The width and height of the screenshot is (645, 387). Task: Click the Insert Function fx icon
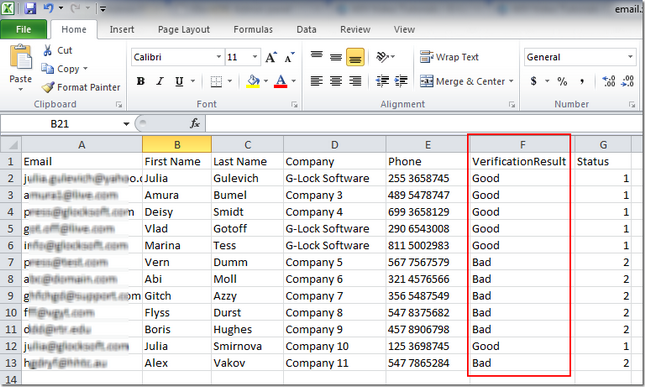(x=195, y=123)
